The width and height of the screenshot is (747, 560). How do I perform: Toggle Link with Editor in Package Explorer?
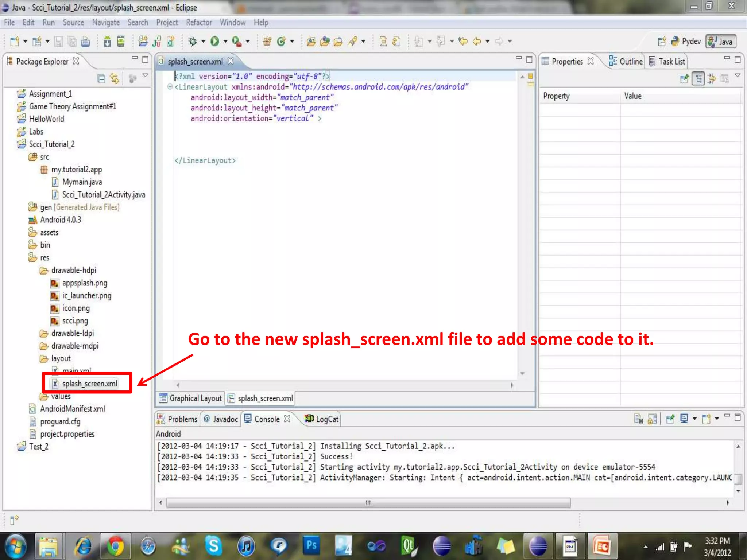115,78
